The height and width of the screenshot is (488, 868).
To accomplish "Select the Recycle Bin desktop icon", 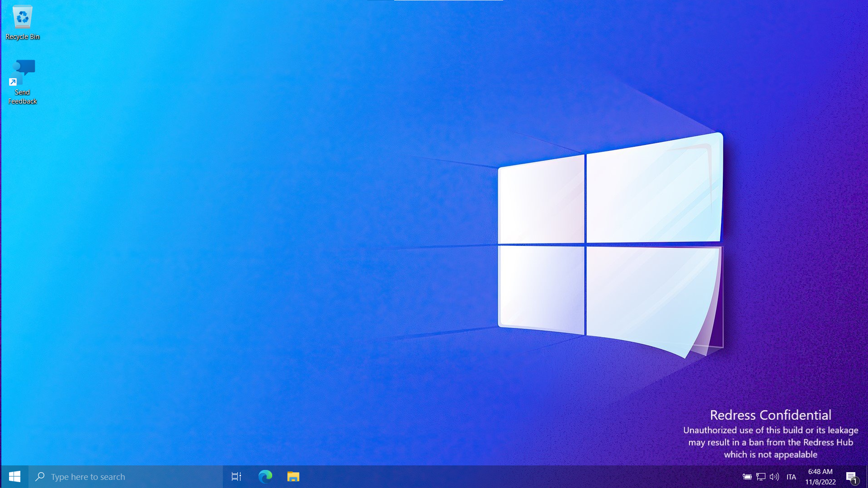I will pos(22,23).
